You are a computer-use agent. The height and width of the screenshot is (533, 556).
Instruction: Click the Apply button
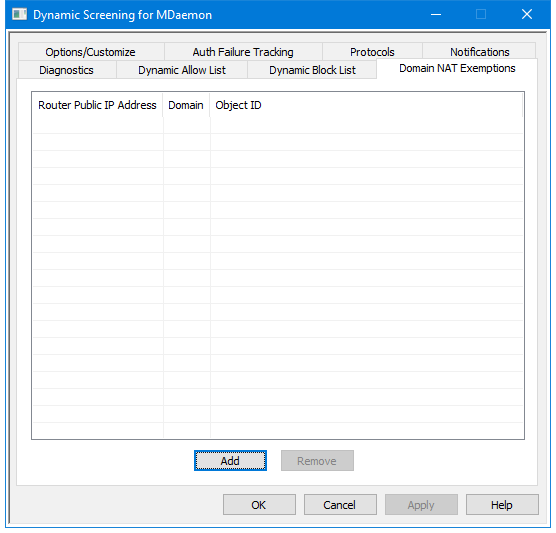[x=421, y=505]
